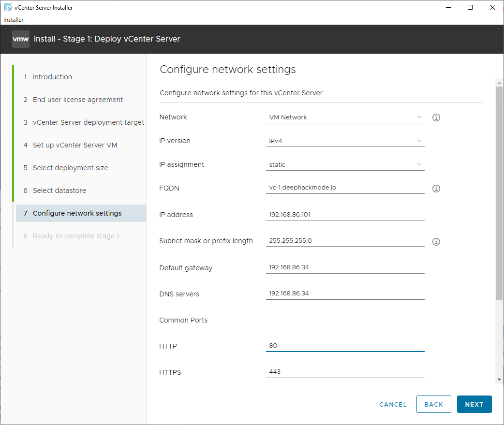The height and width of the screenshot is (425, 504).
Task: Click the FQDN input field
Action: point(345,188)
